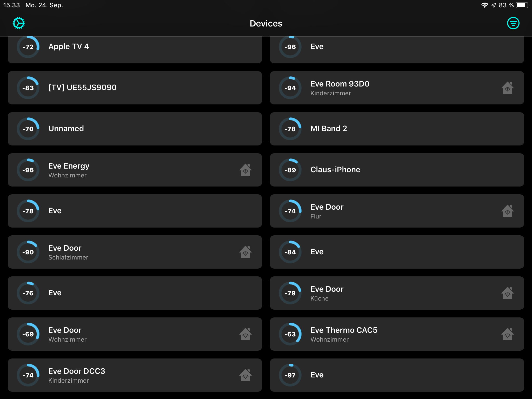Tap HomeKit icon on Eve Door Flur
Screen dimensions: 532x399
click(x=507, y=211)
